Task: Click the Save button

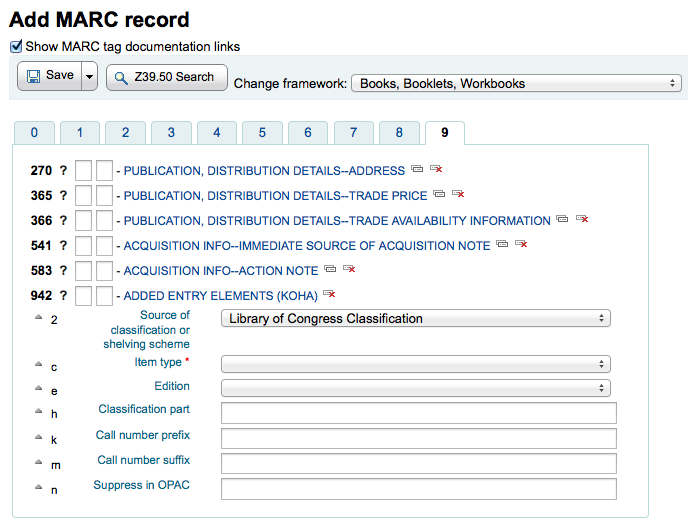Action: 49,76
